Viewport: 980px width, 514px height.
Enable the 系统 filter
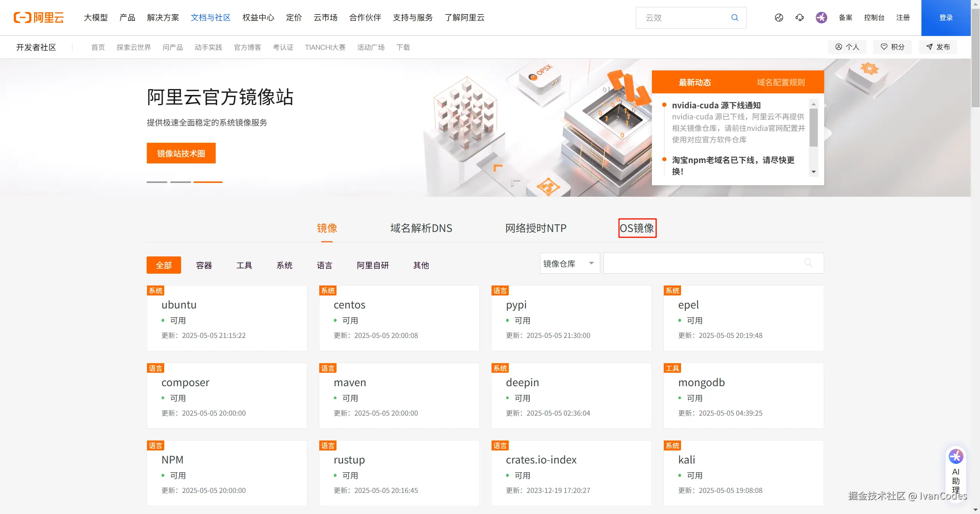pyautogui.click(x=284, y=265)
